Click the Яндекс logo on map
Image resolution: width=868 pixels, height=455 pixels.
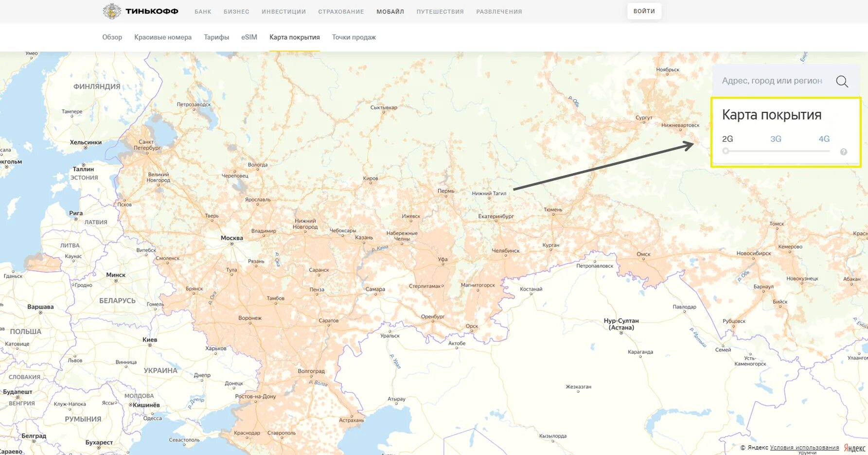click(x=854, y=448)
